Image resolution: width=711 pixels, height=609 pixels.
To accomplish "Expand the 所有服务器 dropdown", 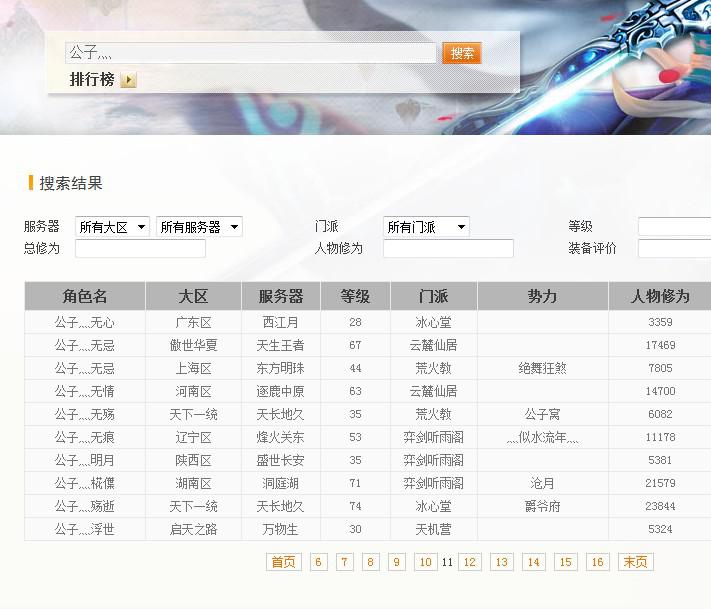I will [x=199, y=227].
